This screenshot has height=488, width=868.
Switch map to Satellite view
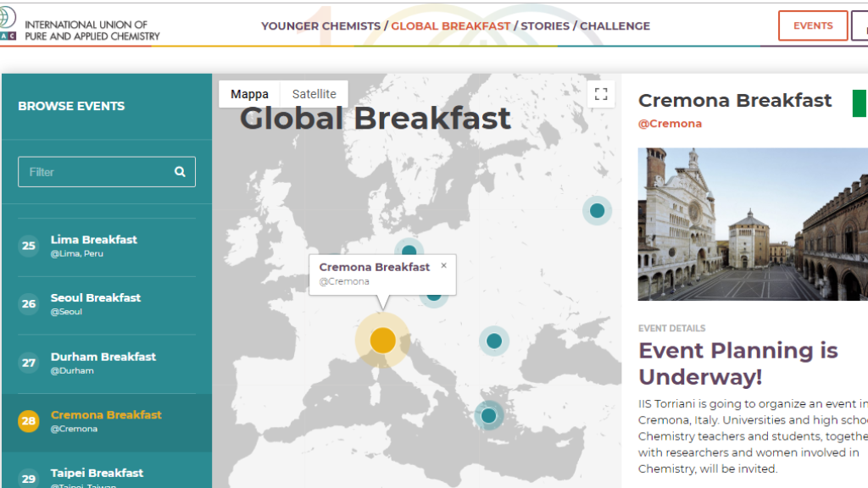click(314, 94)
